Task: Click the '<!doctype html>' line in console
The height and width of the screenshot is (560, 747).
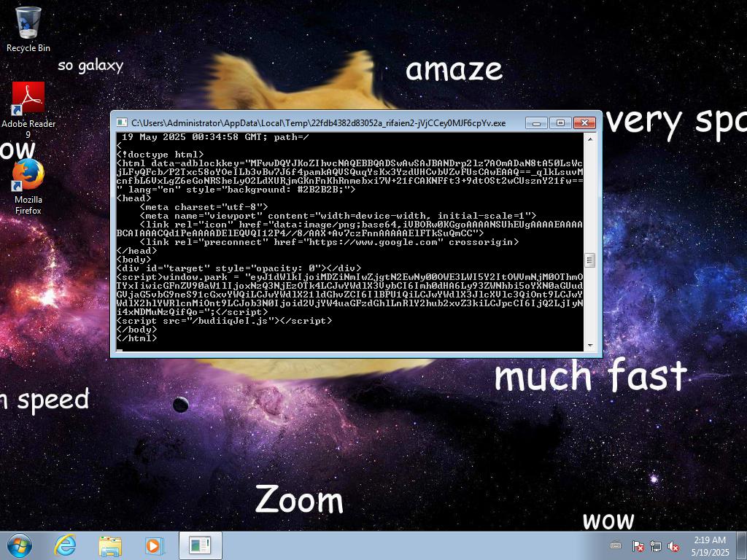Action: pyautogui.click(x=160, y=155)
